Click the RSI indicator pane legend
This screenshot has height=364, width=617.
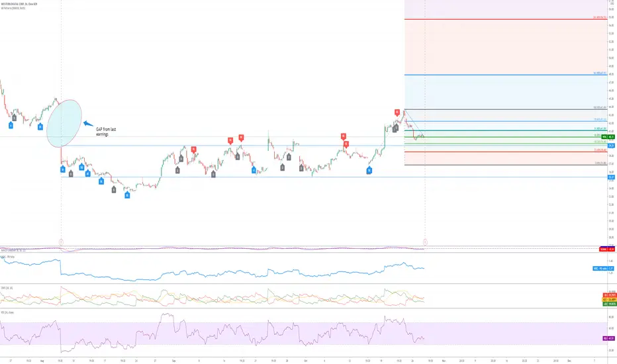point(7,312)
